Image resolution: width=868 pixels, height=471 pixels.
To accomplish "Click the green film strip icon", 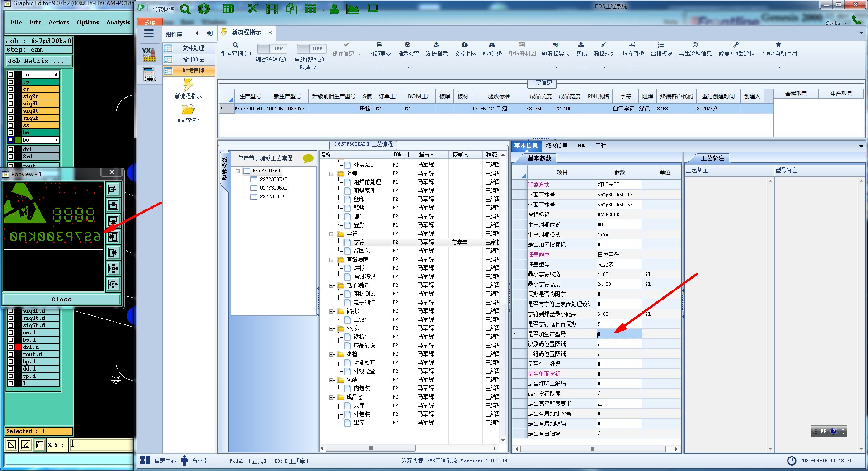I will click(272, 9).
